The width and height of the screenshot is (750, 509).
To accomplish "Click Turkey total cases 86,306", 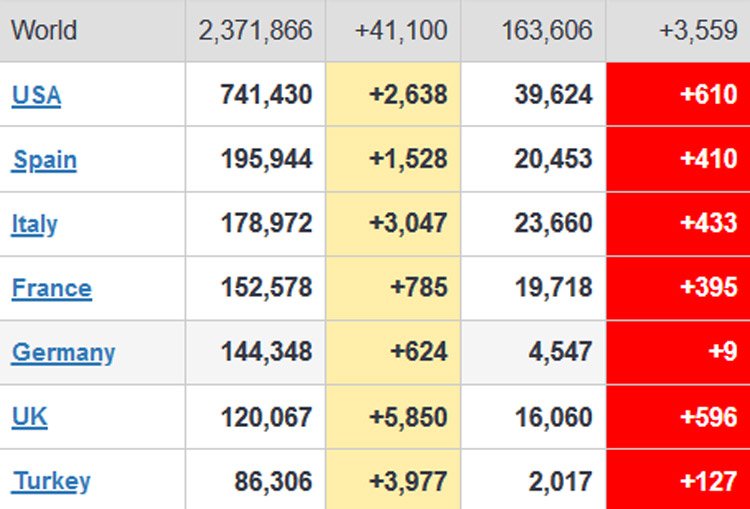I will click(273, 481).
